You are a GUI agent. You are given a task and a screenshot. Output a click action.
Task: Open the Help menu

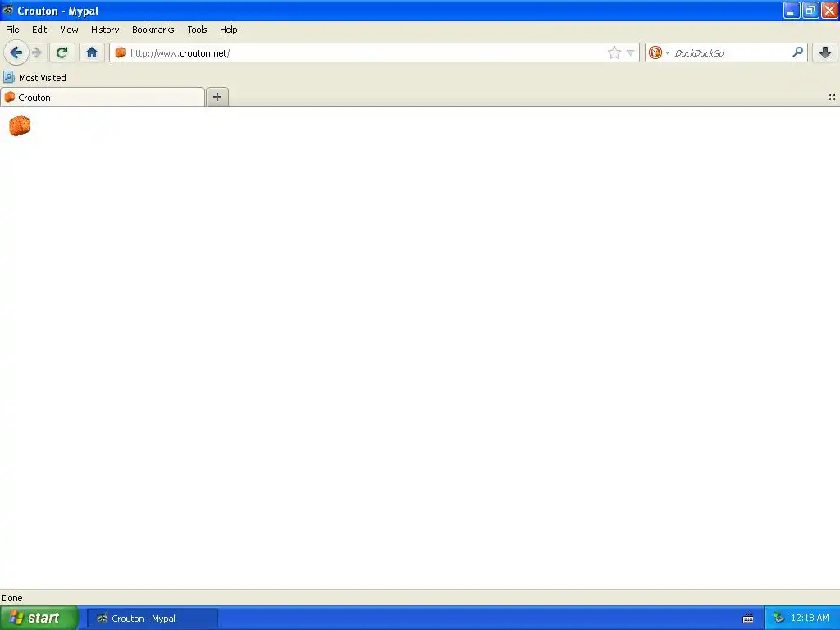point(229,30)
